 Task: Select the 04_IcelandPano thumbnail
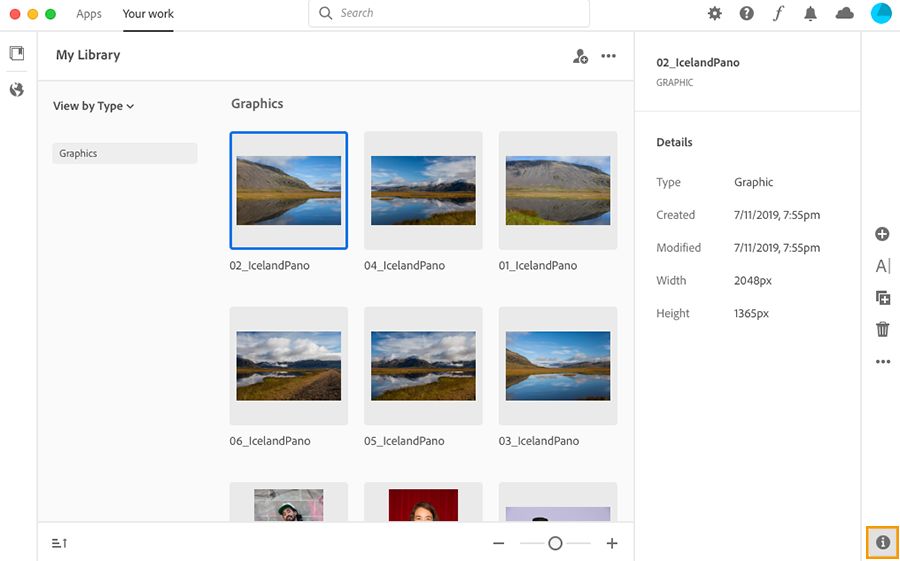tap(423, 190)
